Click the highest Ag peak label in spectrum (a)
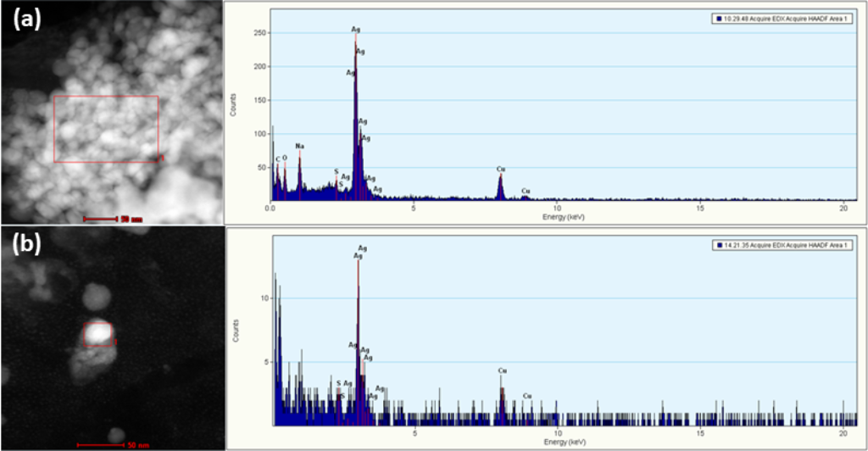Viewport: 868px width, 451px height. (x=356, y=30)
